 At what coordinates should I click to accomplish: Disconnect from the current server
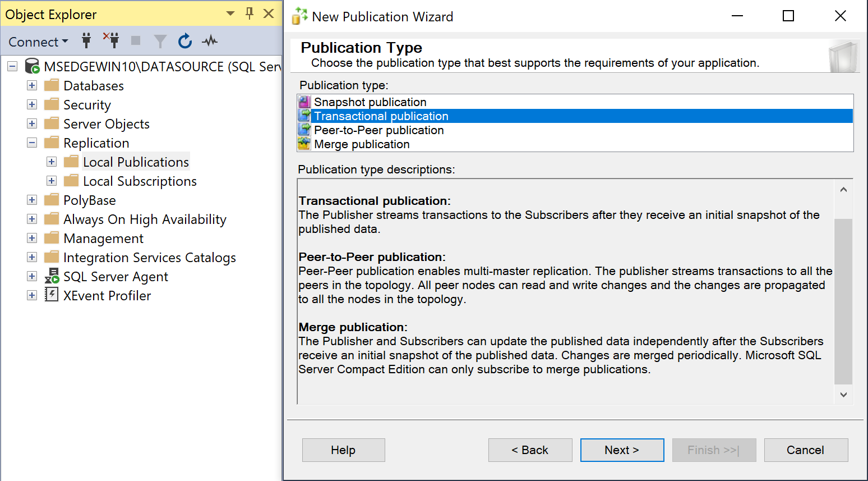point(110,41)
